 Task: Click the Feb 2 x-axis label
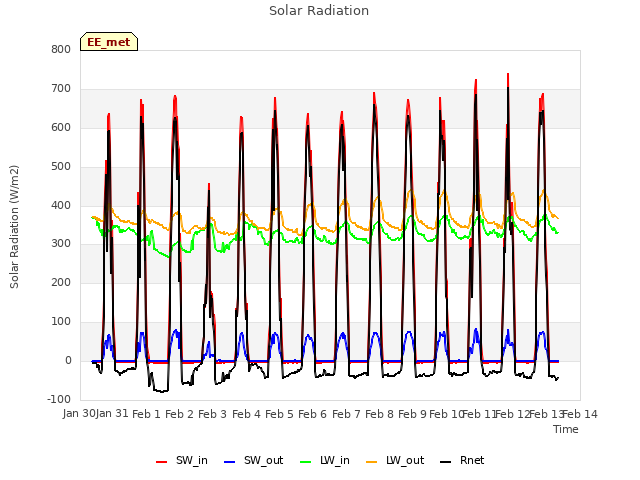pyautogui.click(x=179, y=414)
